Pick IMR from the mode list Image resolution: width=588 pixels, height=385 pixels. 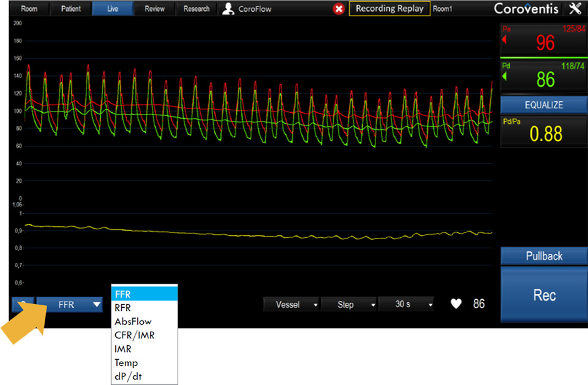(145, 349)
